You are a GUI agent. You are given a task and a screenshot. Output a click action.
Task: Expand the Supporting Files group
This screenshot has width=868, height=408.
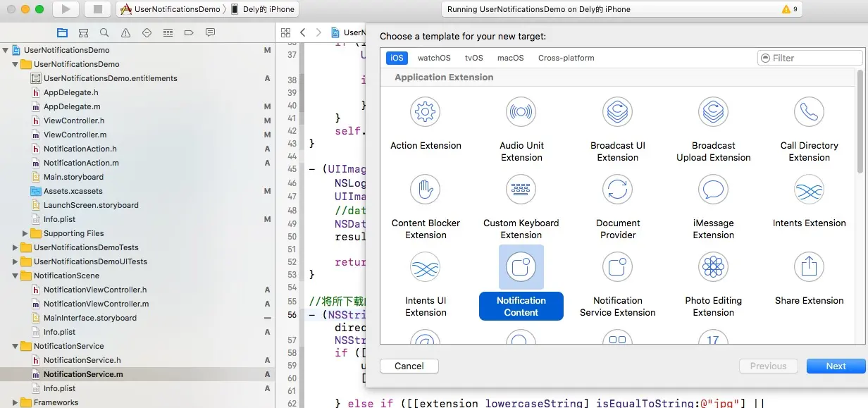pos(25,233)
